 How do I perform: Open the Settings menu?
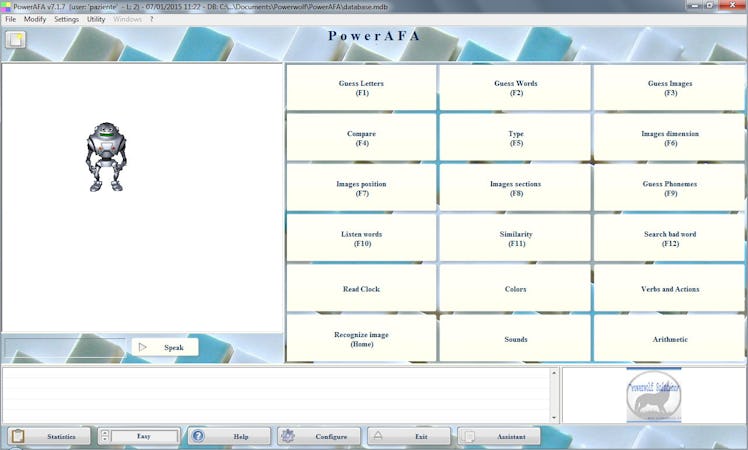(66, 19)
